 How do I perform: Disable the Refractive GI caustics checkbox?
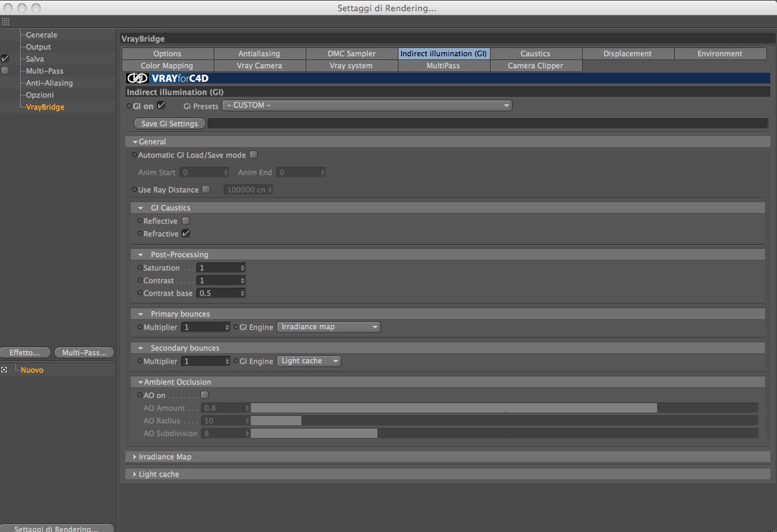tap(186, 234)
